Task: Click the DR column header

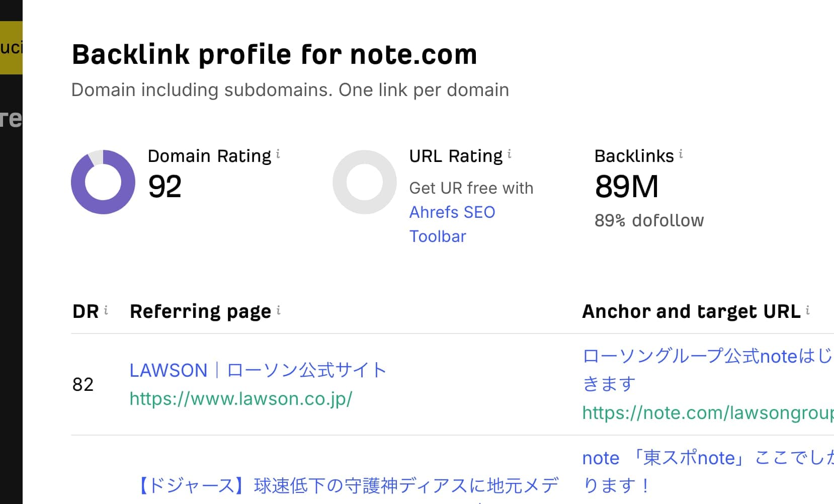Action: [86, 311]
